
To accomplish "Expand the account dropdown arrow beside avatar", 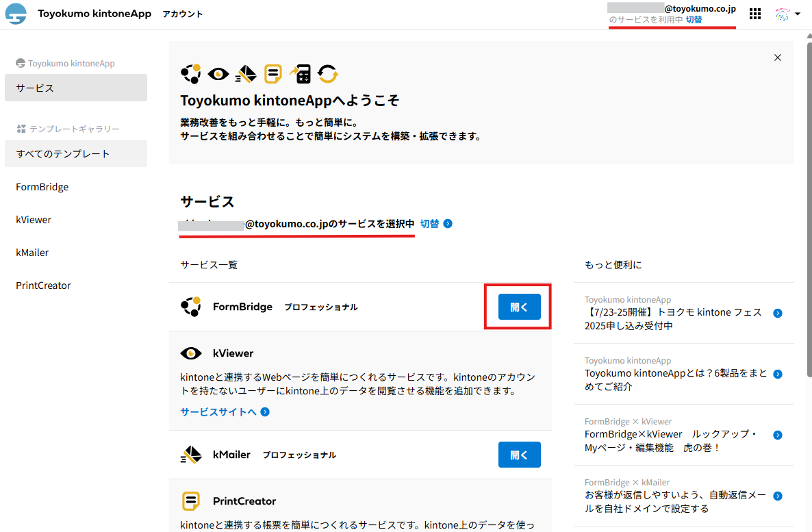I will point(798,14).
